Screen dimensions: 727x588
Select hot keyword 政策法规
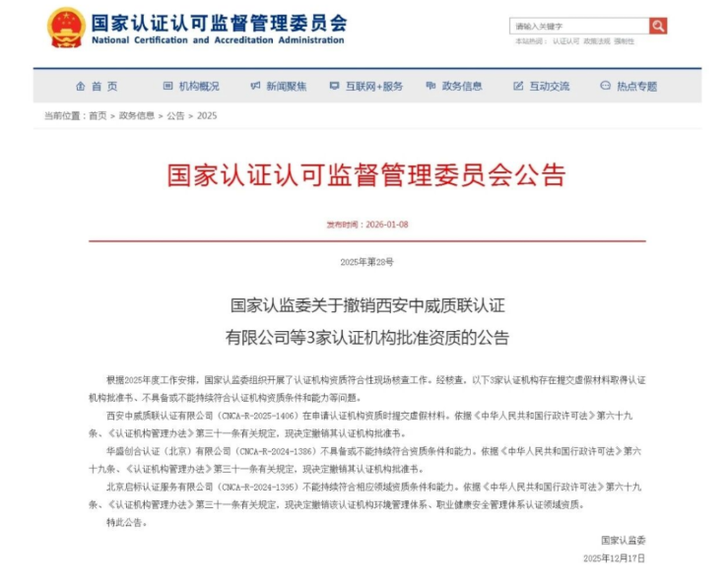tap(597, 41)
